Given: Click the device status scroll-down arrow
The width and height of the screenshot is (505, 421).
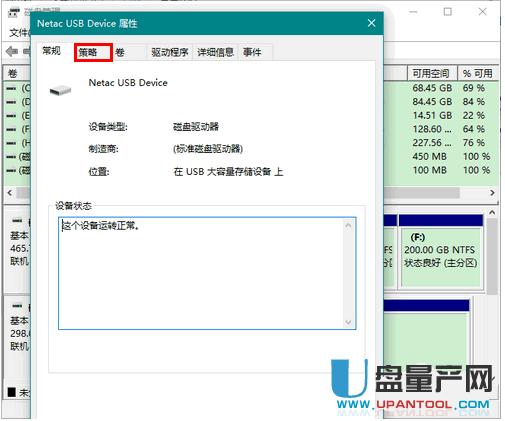Looking at the screenshot, I should tap(348, 322).
